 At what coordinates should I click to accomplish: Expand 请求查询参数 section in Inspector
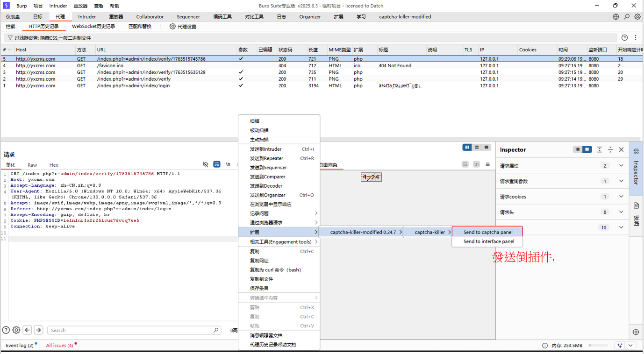coord(621,181)
